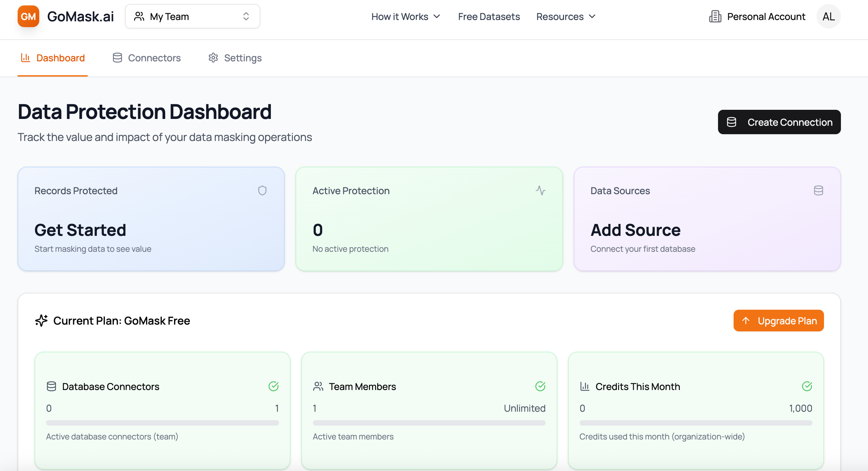Expand the Resources menu
The width and height of the screenshot is (868, 471).
pos(566,16)
